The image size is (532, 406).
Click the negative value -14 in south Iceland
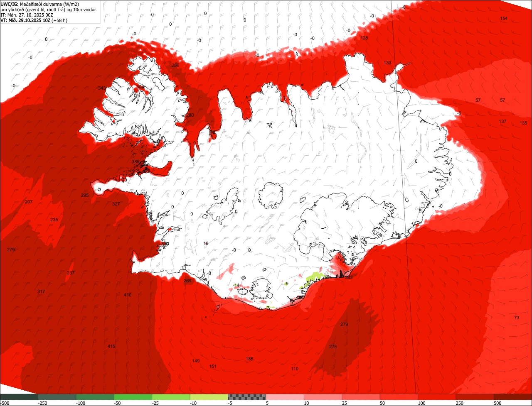[236, 285]
